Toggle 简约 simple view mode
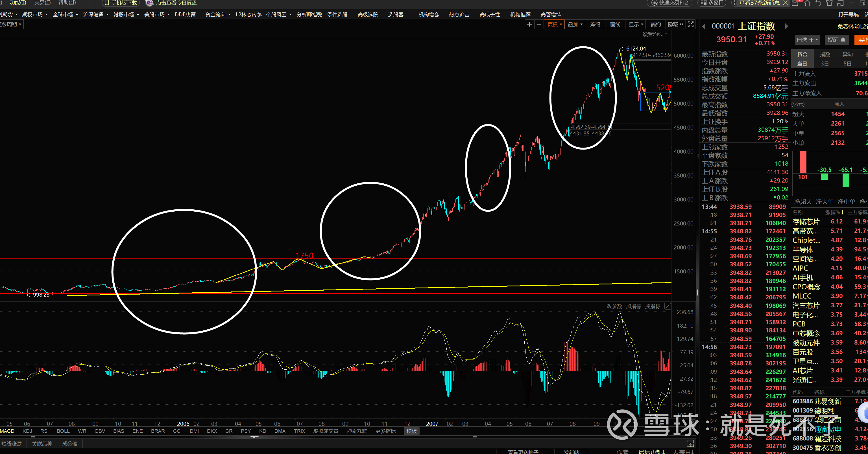The height and width of the screenshot is (454, 868). (656, 24)
